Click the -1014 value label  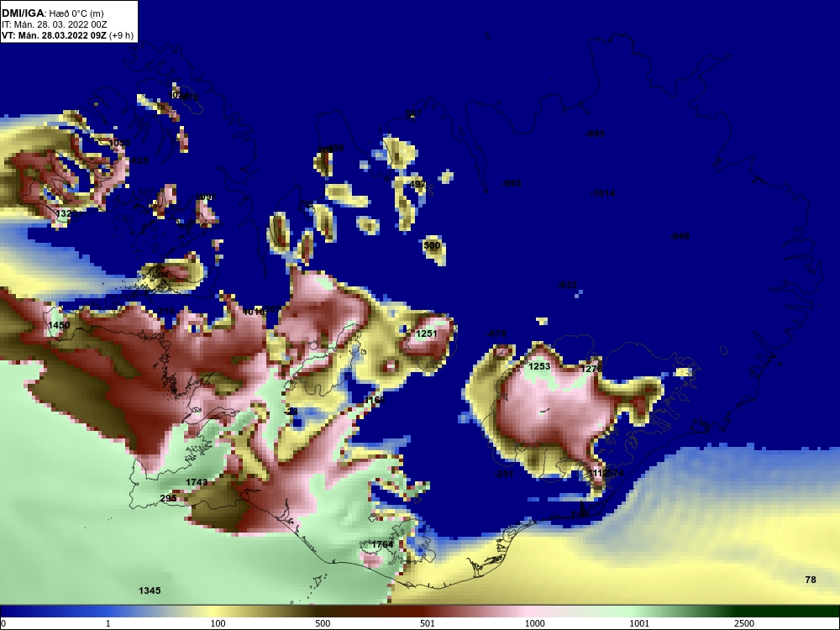tap(602, 193)
